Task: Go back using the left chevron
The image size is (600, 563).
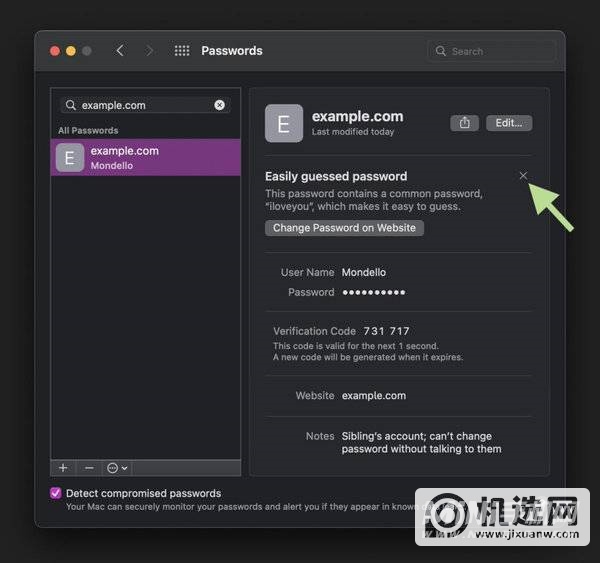Action: point(120,51)
